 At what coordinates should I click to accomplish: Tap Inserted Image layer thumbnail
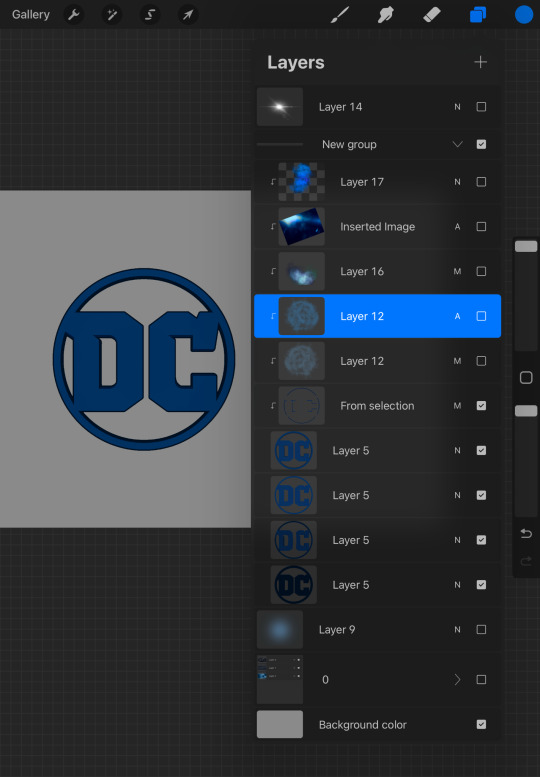pos(301,226)
